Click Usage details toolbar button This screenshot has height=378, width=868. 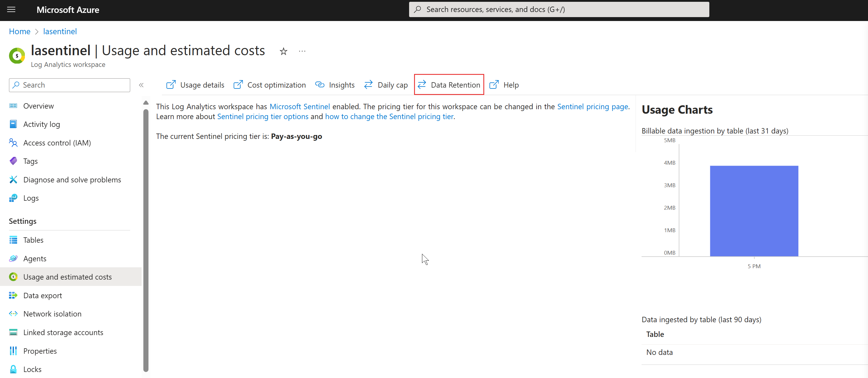pyautogui.click(x=196, y=85)
